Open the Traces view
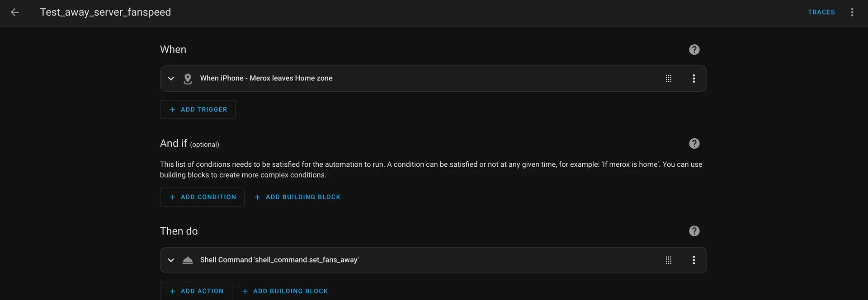This screenshot has height=300, width=868. pyautogui.click(x=821, y=13)
